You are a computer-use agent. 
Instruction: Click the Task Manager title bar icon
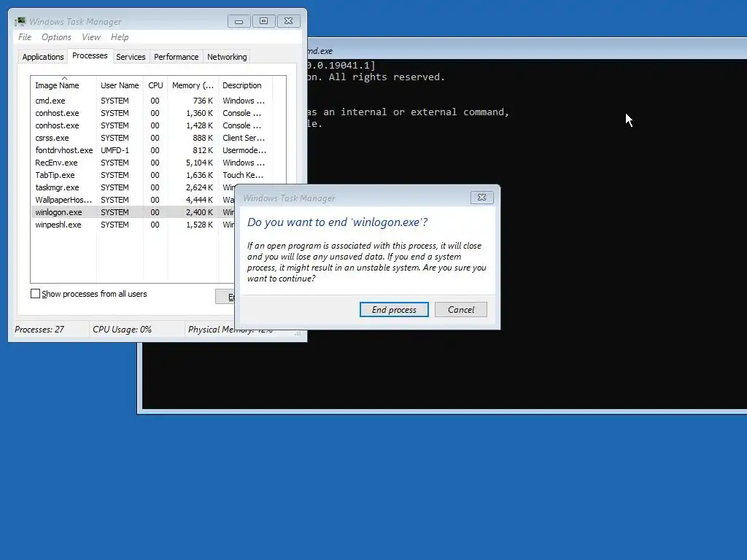tap(20, 21)
